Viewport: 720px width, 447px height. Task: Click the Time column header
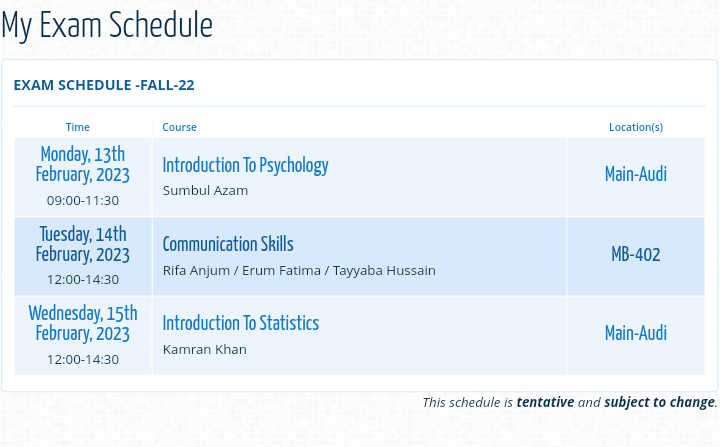click(78, 127)
